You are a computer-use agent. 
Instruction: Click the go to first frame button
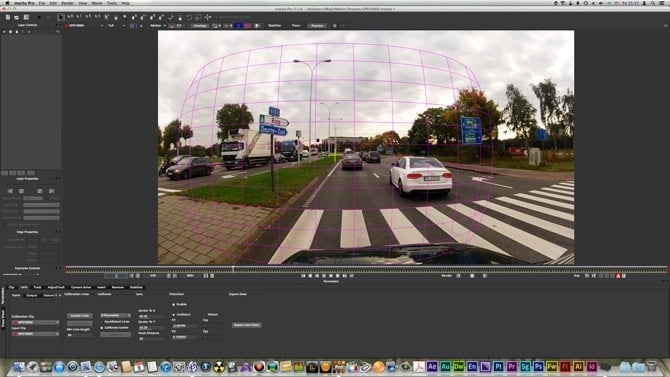click(303, 276)
